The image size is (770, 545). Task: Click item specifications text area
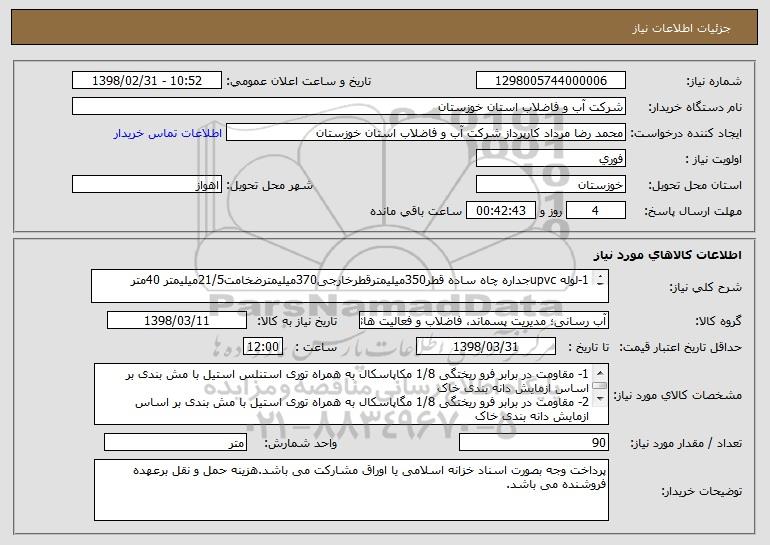click(351, 394)
